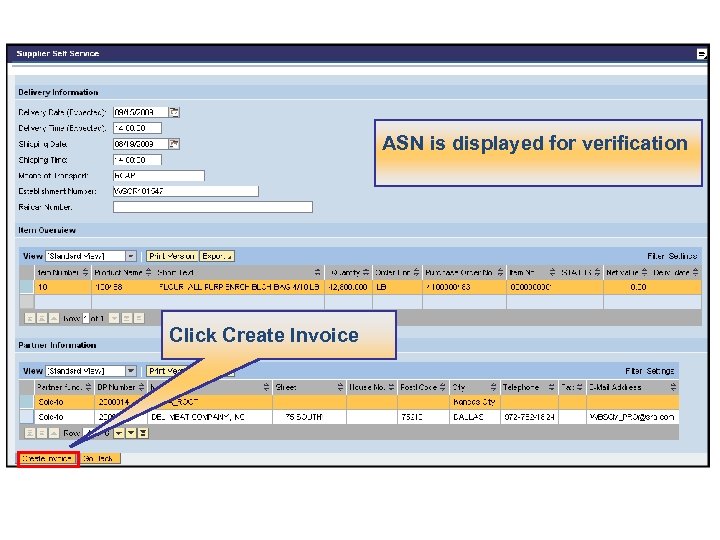Viewport: 720px width, 540px height.
Task: Focus the Delivery Date (Expected) field
Action: 141,112
